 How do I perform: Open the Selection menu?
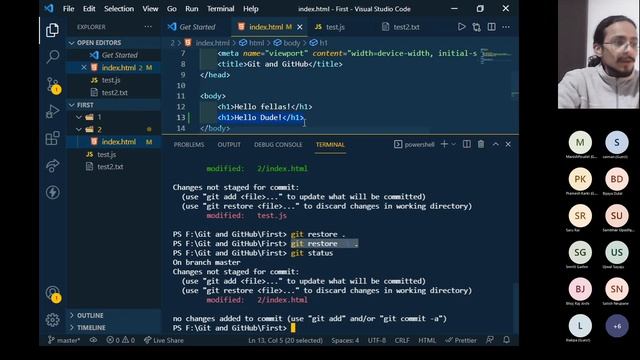pyautogui.click(x=119, y=9)
